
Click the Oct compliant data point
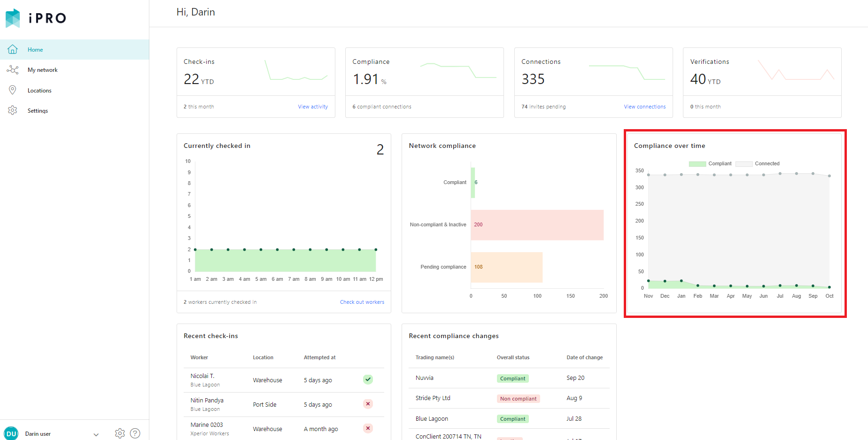[x=829, y=287]
